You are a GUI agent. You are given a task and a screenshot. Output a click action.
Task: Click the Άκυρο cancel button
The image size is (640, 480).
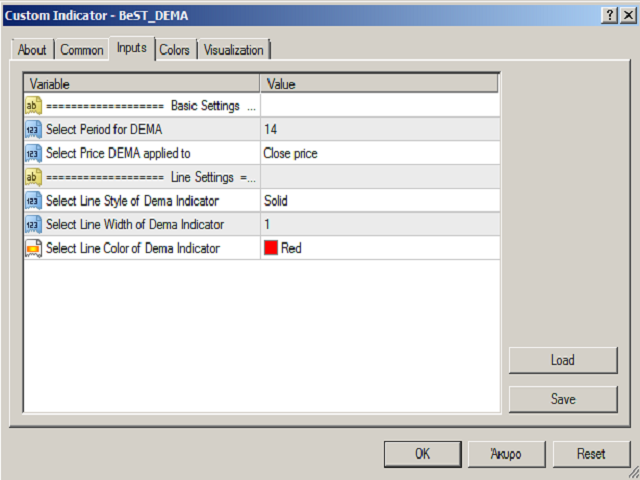tap(506, 454)
